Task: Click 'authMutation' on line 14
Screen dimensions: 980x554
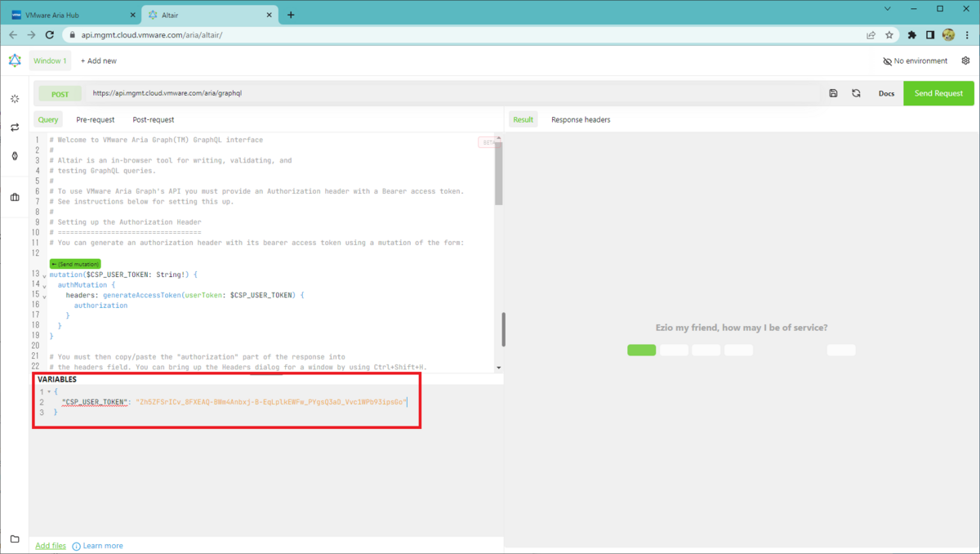Action: (84, 285)
